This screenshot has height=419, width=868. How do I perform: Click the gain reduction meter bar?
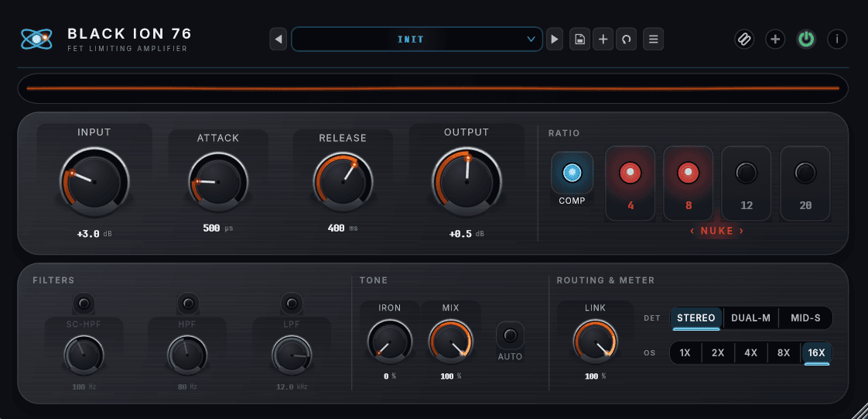[433, 88]
